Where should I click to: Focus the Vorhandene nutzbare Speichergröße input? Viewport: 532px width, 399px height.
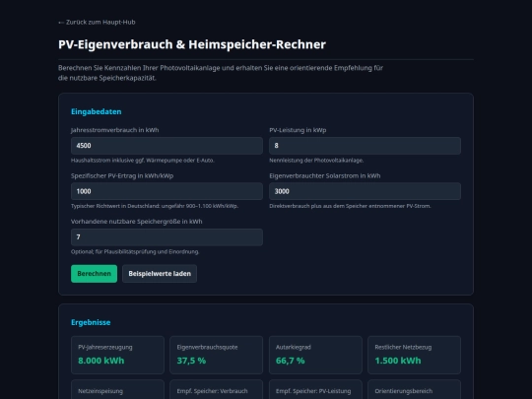(x=166, y=236)
